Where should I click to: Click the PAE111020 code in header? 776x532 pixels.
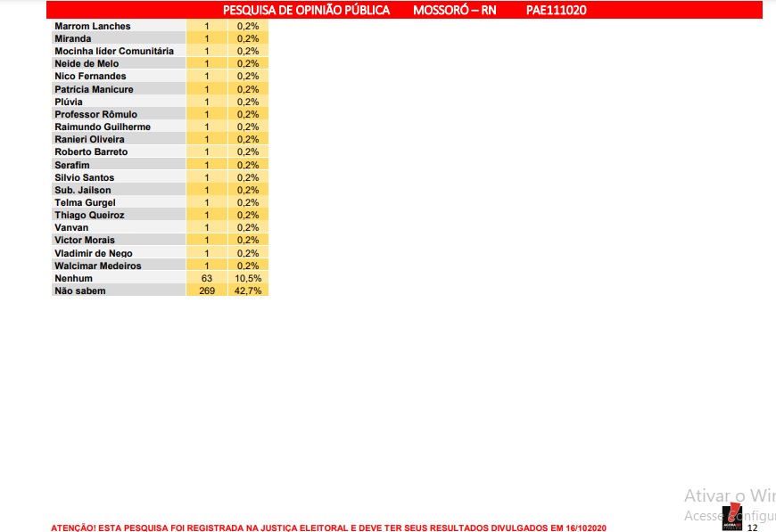click(x=556, y=11)
